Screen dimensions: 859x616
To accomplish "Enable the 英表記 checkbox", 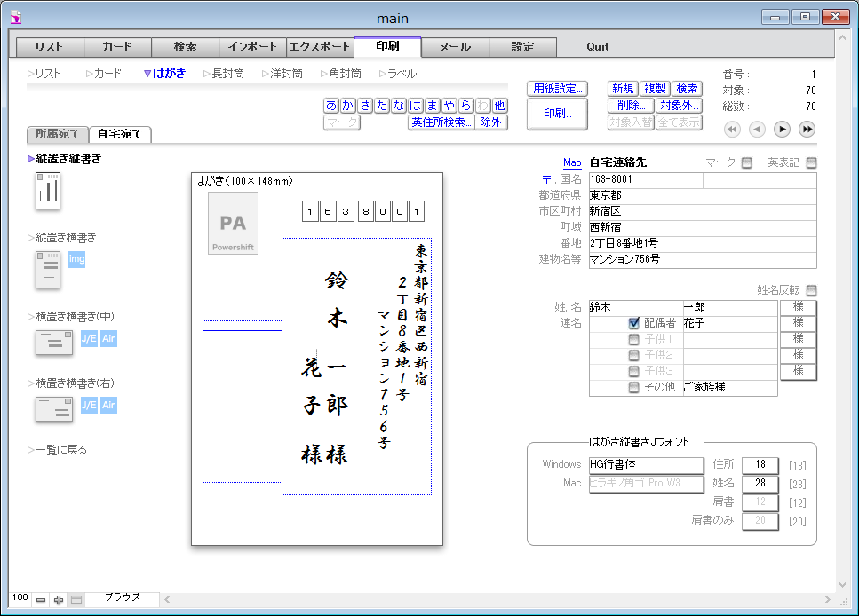I will [811, 163].
